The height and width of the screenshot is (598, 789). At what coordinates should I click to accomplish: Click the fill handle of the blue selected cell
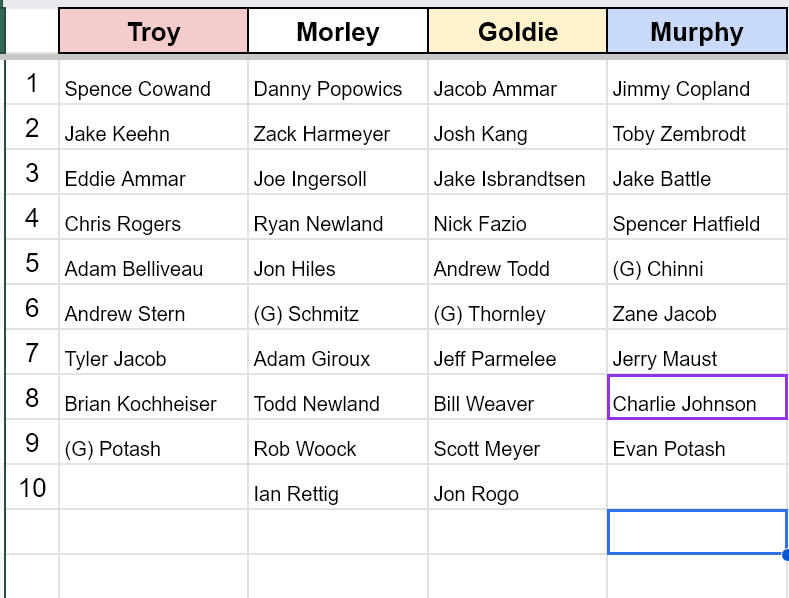click(786, 555)
